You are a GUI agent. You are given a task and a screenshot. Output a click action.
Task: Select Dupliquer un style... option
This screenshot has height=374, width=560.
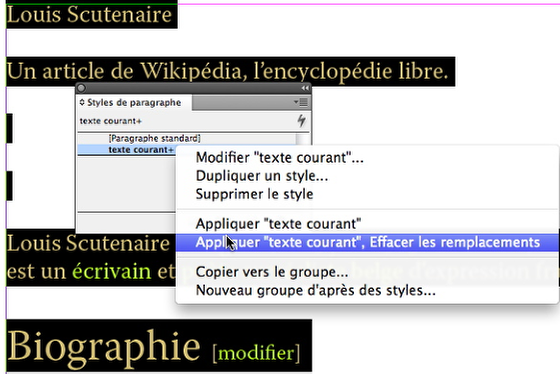click(262, 176)
